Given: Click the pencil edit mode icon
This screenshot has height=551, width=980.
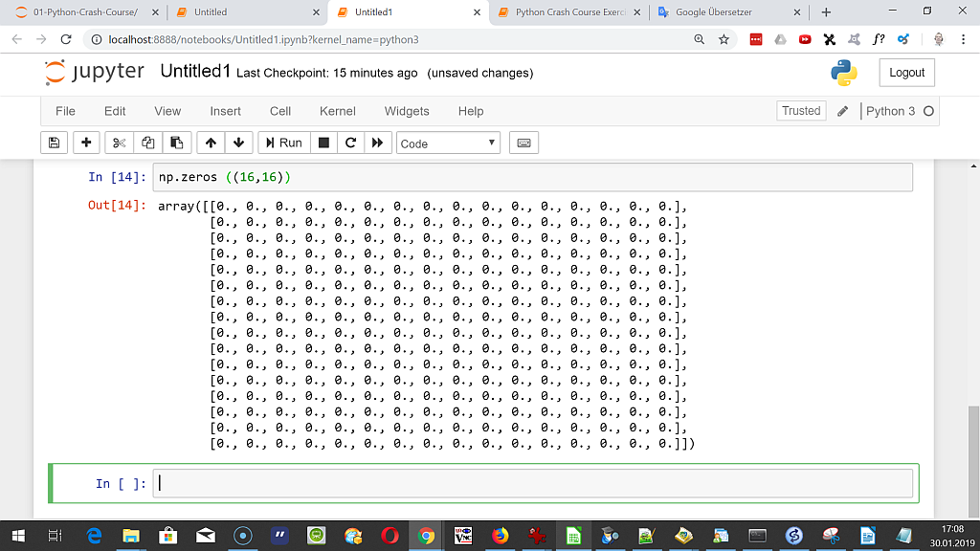Looking at the screenshot, I should (x=842, y=111).
